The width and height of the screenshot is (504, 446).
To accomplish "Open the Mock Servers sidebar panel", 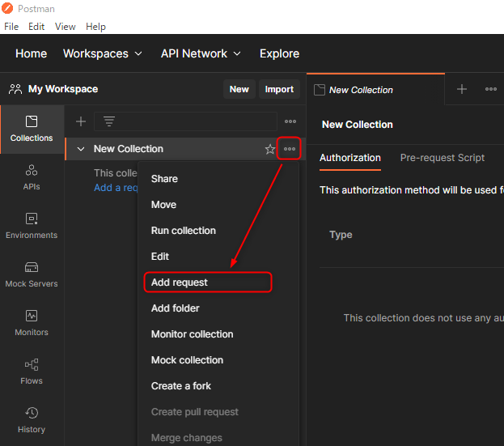I will point(32,275).
